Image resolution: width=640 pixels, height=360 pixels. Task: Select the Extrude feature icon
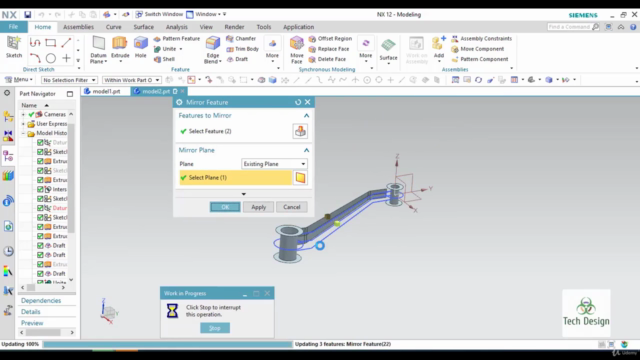click(120, 47)
